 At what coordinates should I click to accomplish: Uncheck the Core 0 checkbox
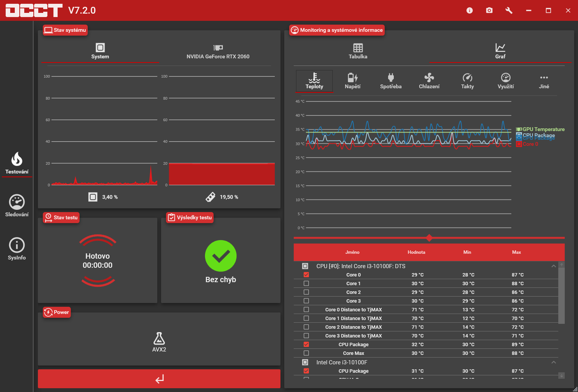click(x=306, y=275)
